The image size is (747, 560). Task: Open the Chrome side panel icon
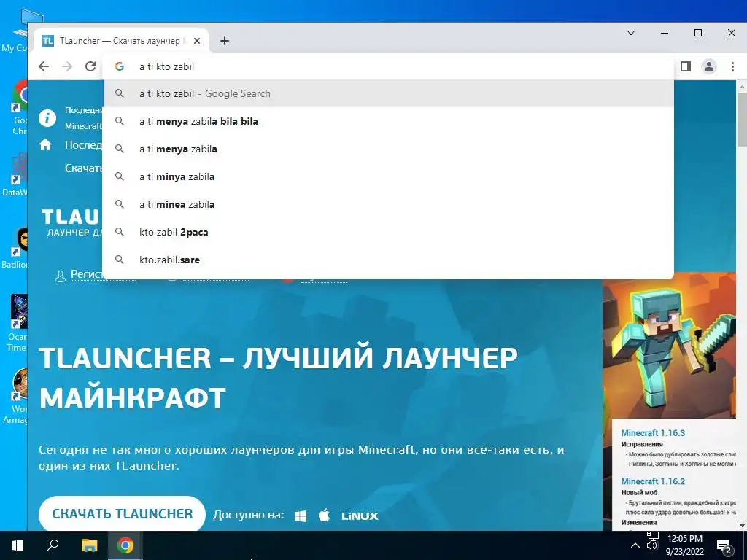pos(686,66)
